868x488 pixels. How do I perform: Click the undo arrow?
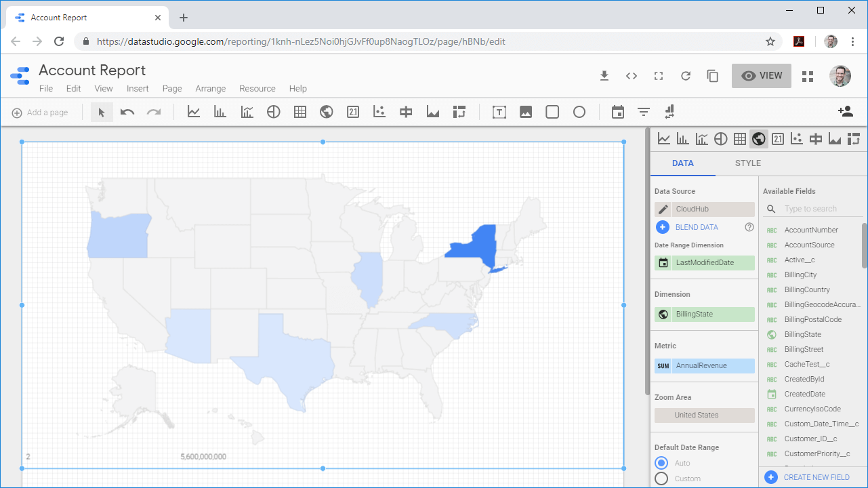(127, 112)
